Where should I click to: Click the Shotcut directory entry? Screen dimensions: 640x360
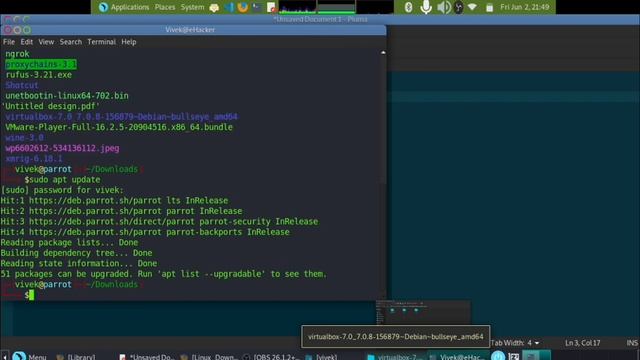coord(22,85)
